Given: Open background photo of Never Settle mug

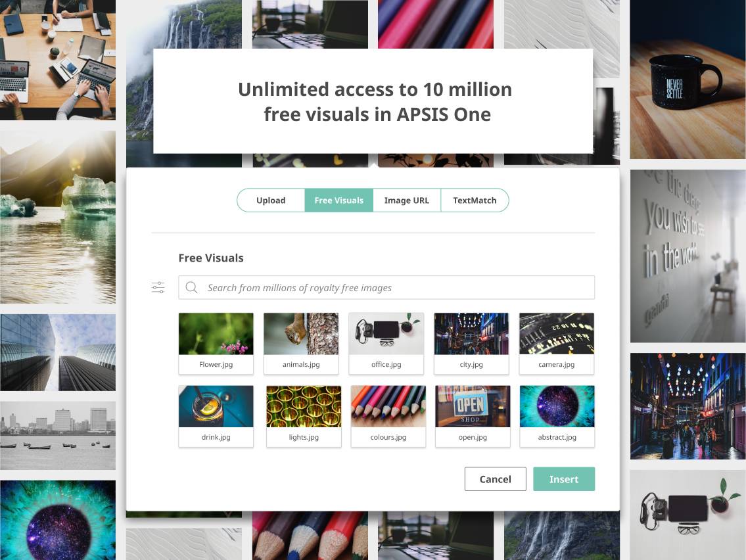Looking at the screenshot, I should point(688,80).
